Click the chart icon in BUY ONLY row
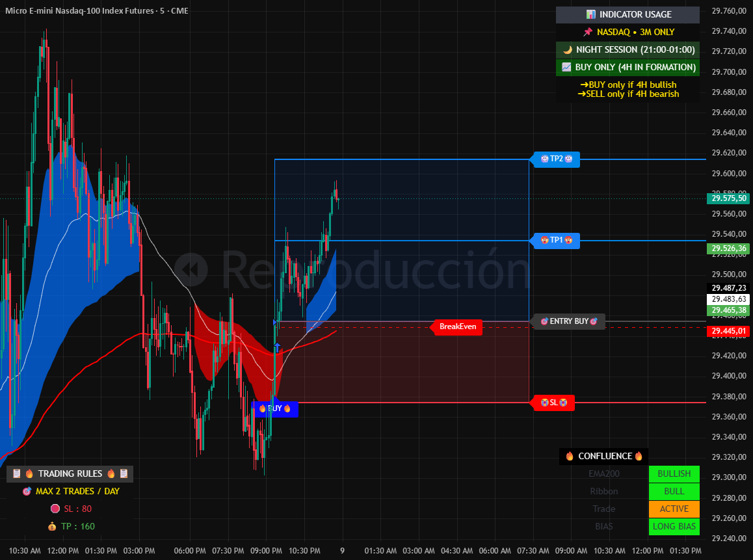Viewport: 753px width, 560px height. click(566, 67)
